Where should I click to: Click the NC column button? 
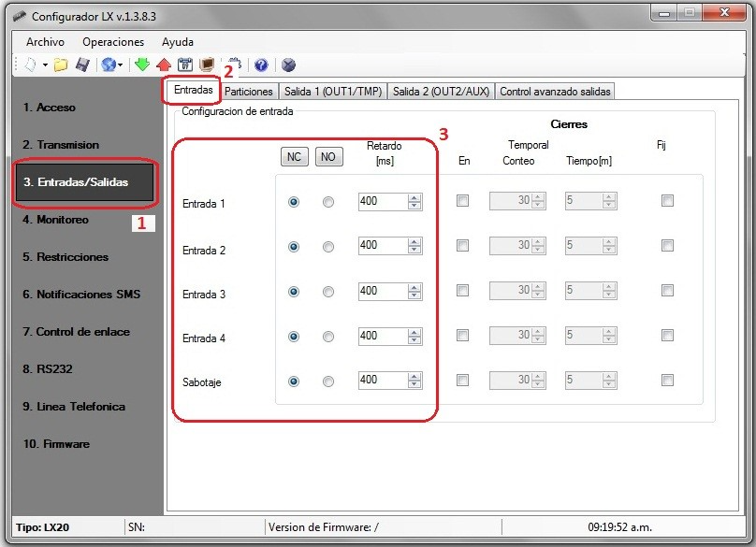click(x=294, y=157)
